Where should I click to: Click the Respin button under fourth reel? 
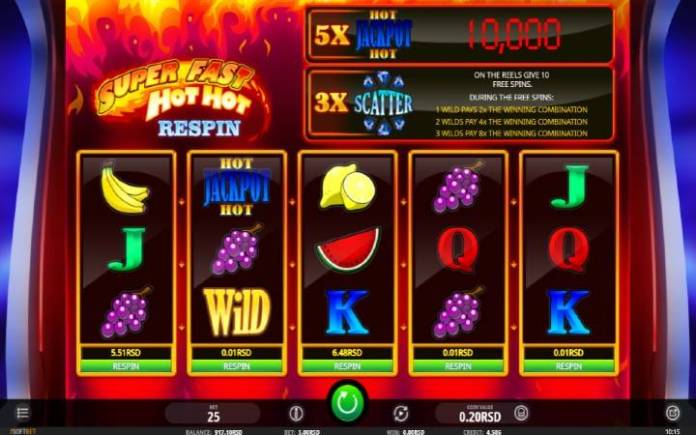458,366
